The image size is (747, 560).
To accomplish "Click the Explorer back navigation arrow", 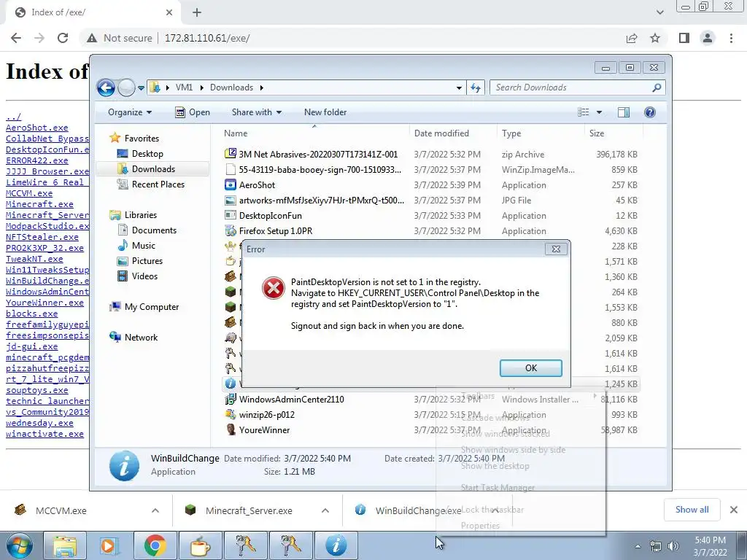I will point(106,87).
